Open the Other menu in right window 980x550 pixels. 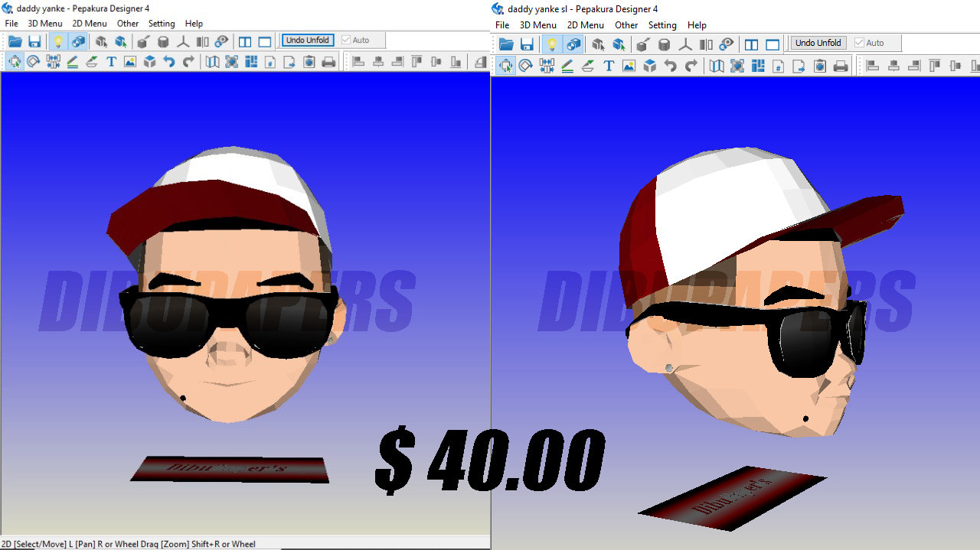tap(626, 25)
